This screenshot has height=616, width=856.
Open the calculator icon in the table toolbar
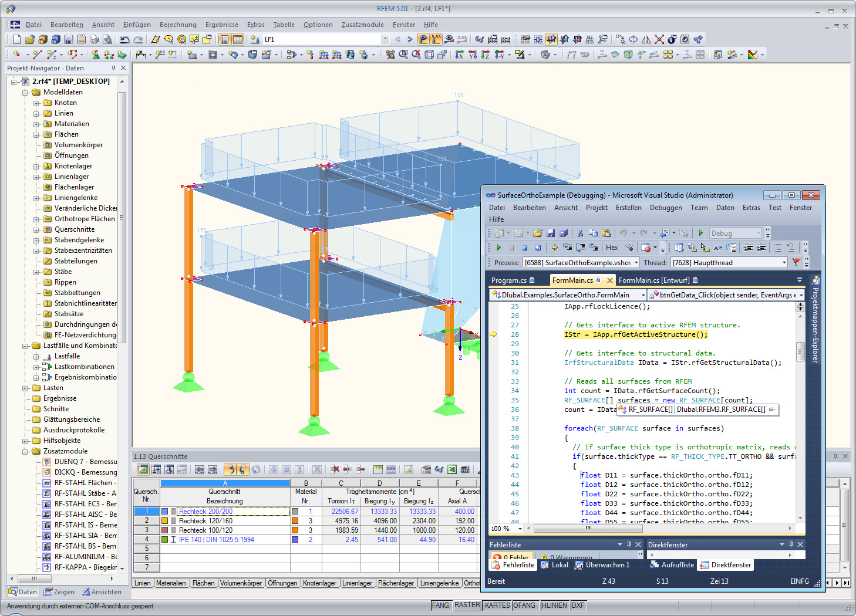465,469
